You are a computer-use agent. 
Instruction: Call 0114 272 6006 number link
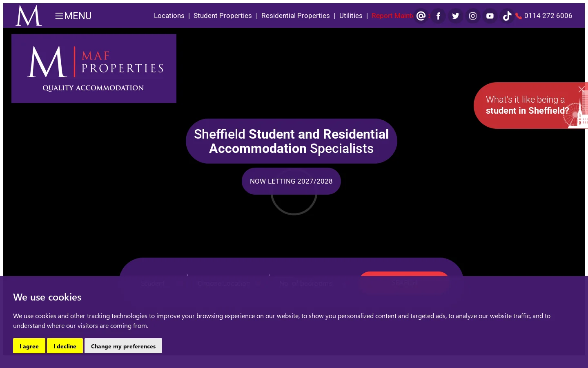[548, 16]
